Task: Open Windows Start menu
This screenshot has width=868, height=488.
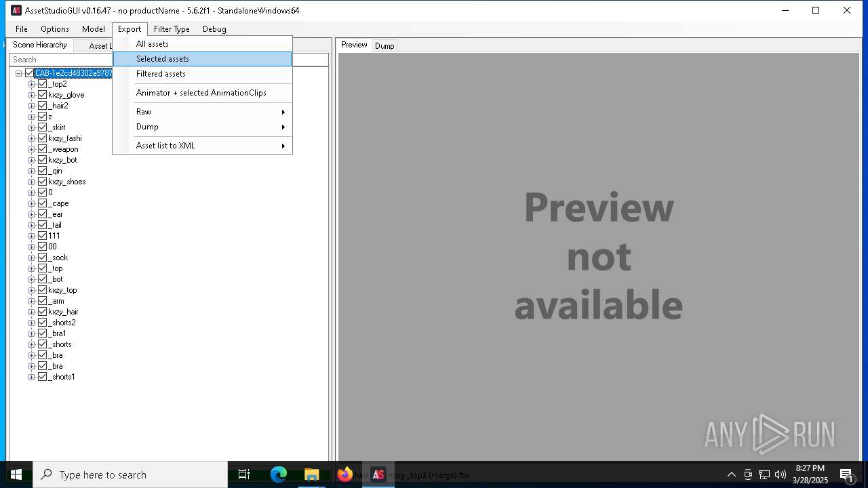Action: (x=16, y=474)
